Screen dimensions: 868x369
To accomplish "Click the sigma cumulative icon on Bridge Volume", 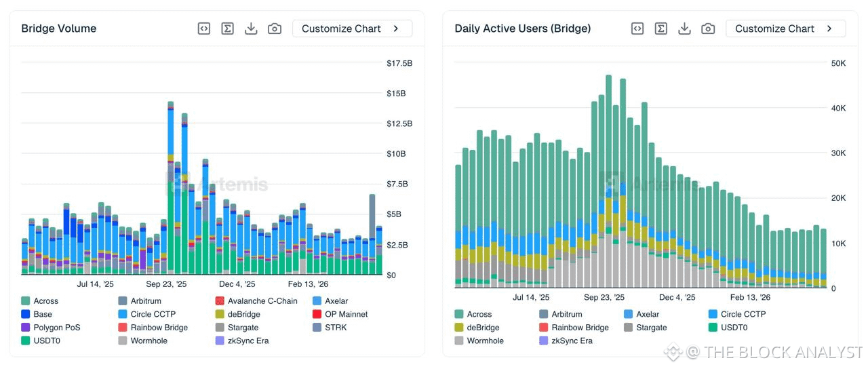I will click(x=227, y=28).
